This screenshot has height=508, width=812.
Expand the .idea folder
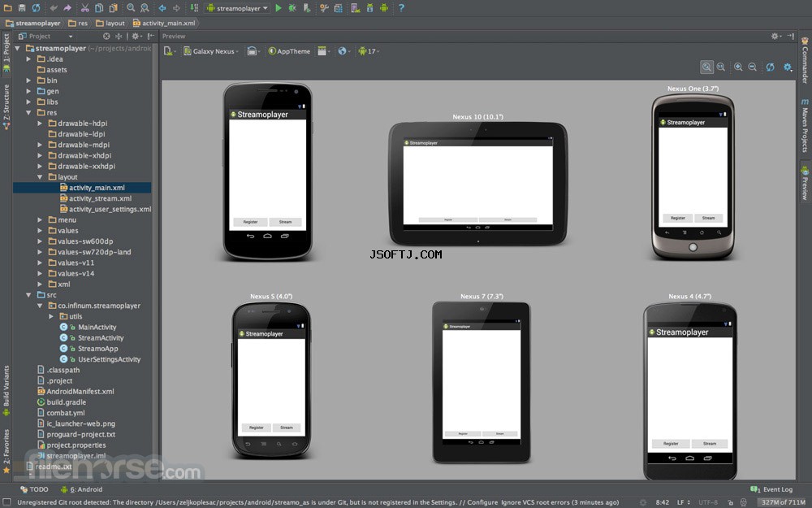point(29,59)
